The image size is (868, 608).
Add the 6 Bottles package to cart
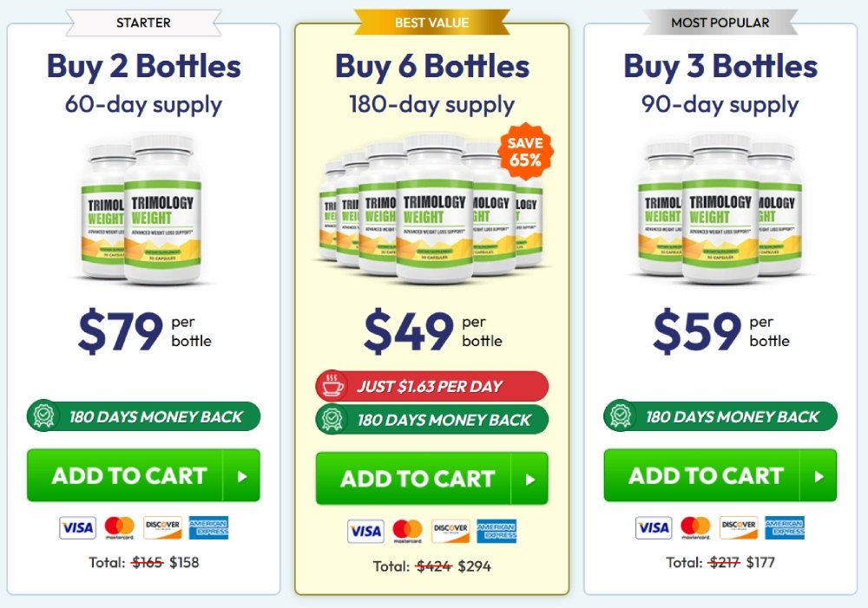tap(431, 479)
